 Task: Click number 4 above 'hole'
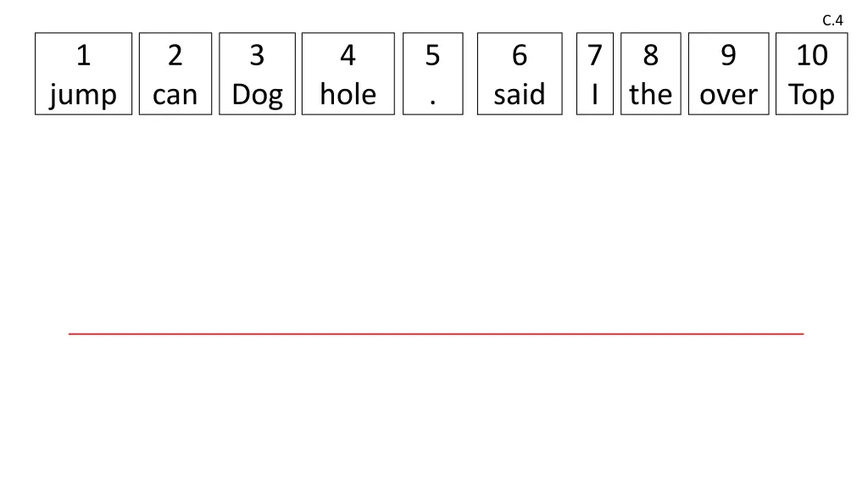click(x=348, y=56)
